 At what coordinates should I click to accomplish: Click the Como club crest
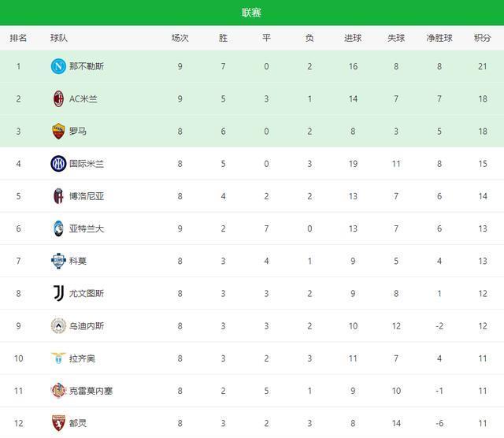point(58,261)
